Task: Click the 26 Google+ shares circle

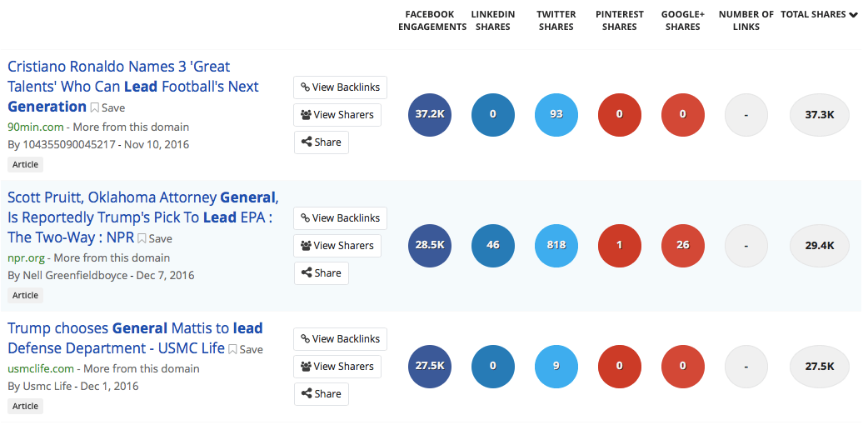Action: tap(683, 246)
